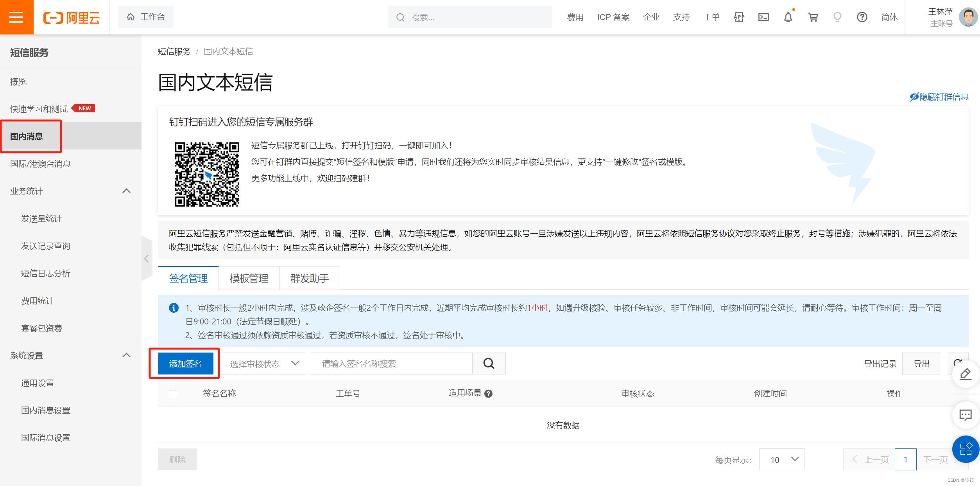Click the floating edit pencil icon
The height and width of the screenshot is (486, 980).
(966, 374)
